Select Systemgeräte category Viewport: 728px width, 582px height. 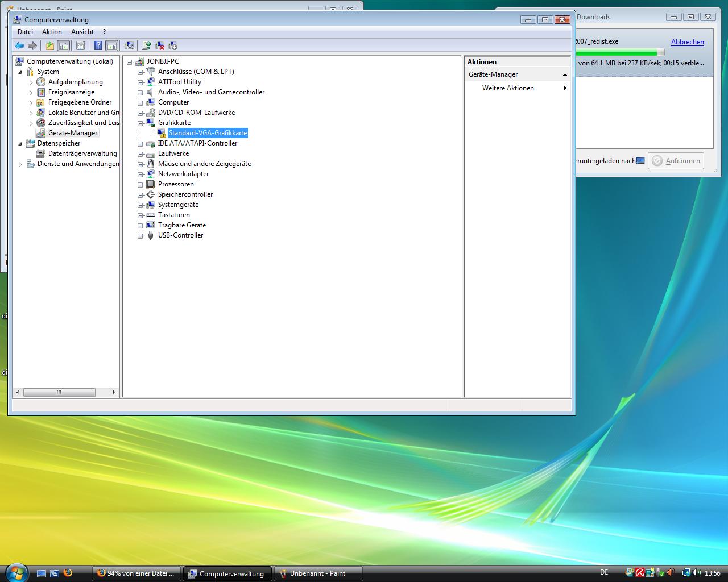click(179, 205)
